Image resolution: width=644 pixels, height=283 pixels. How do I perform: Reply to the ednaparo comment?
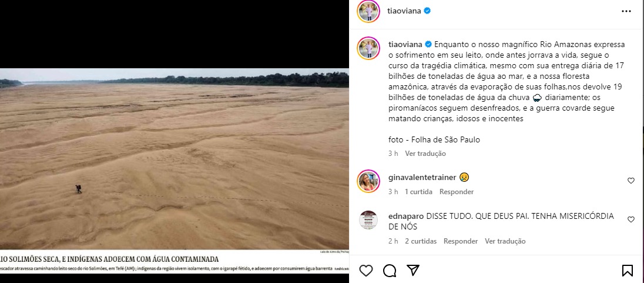pyautogui.click(x=461, y=241)
